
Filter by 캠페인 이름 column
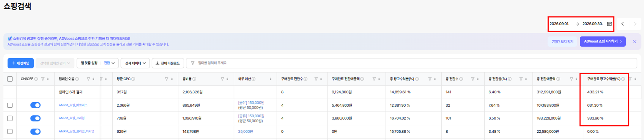88,79
